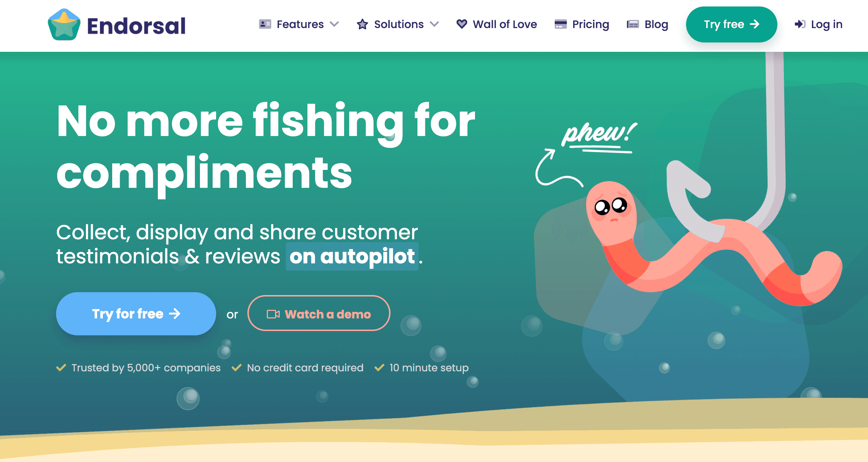Click the Features ID card icon
This screenshot has width=868, height=462.
coord(265,24)
